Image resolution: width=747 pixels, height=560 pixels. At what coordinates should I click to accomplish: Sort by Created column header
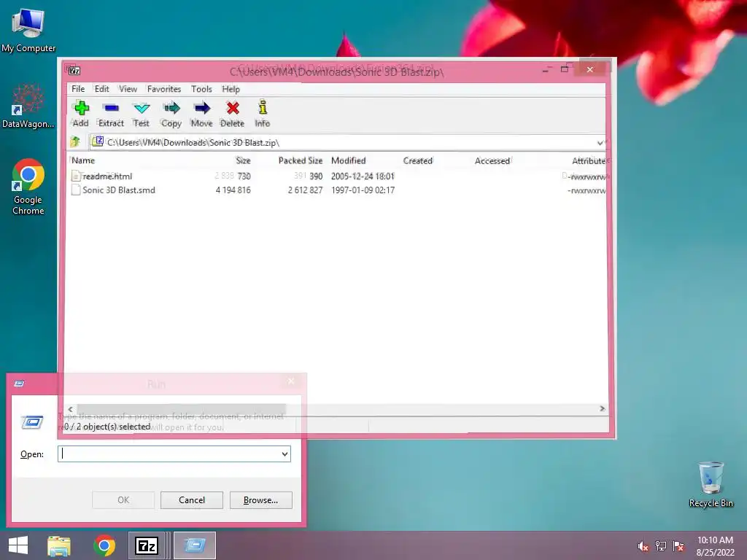tap(418, 160)
